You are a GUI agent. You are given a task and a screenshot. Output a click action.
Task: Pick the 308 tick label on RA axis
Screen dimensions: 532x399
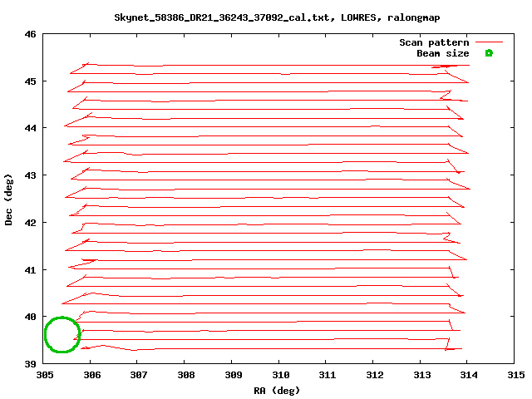click(185, 376)
